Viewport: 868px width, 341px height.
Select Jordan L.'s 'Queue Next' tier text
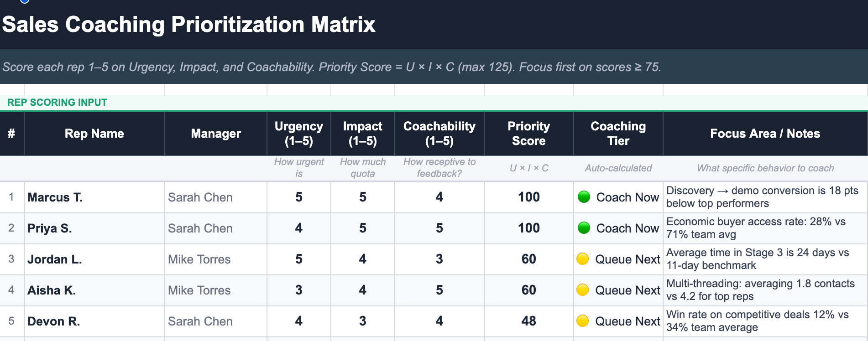pos(627,259)
